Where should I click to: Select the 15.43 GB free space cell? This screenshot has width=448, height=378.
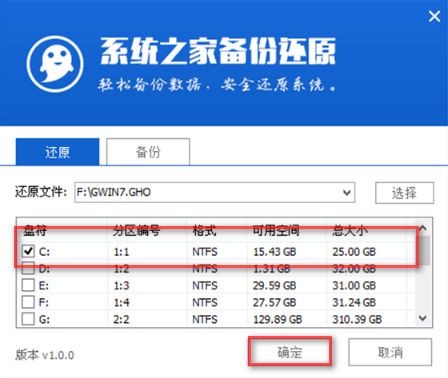tap(274, 252)
